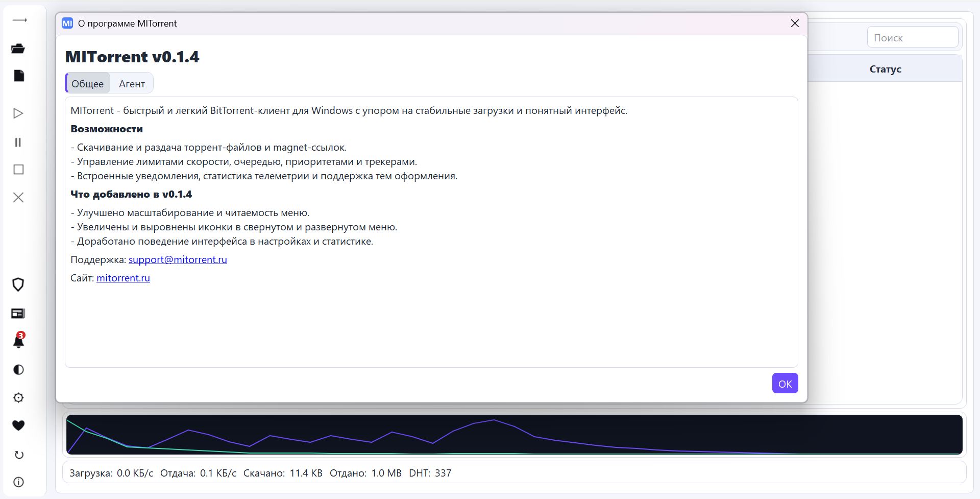Expand the sidebar with arrow icon
980x499 pixels.
click(x=19, y=20)
